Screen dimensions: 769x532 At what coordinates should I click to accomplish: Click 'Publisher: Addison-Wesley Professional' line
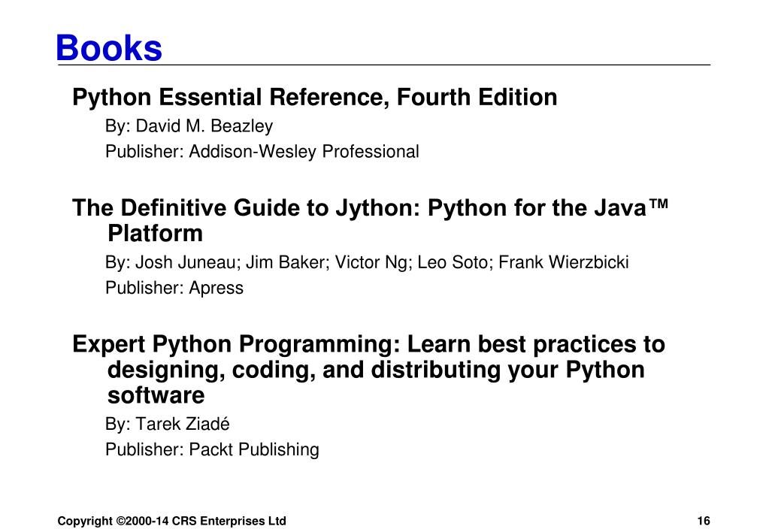tap(262, 152)
